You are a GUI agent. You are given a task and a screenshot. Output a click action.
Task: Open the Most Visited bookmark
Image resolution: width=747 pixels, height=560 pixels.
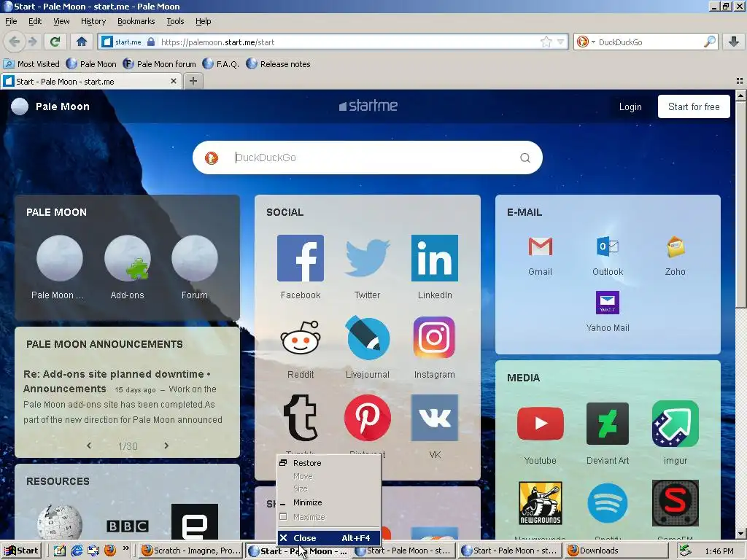point(32,64)
